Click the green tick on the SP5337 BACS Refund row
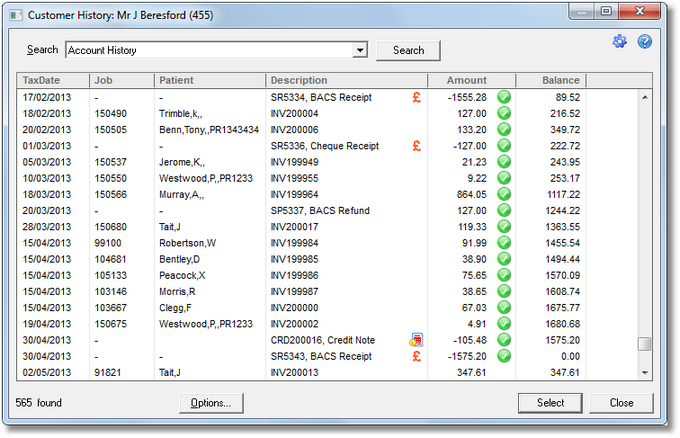The height and width of the screenshot is (438, 680). 504,210
